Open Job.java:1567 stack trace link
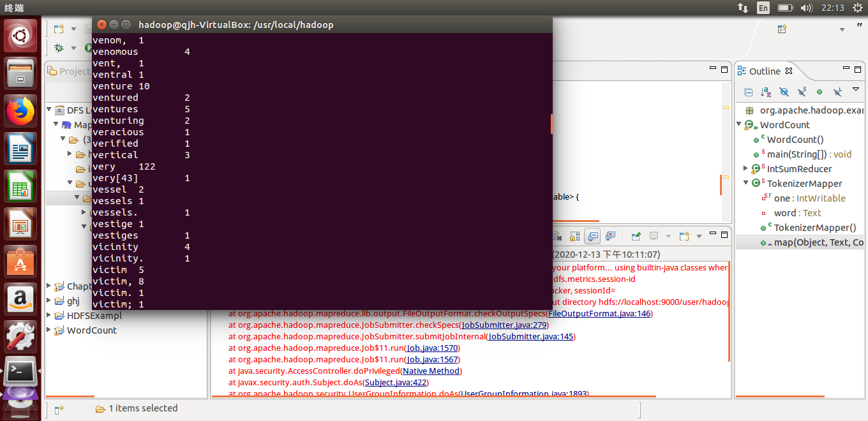The width and height of the screenshot is (868, 421). pyautogui.click(x=432, y=359)
